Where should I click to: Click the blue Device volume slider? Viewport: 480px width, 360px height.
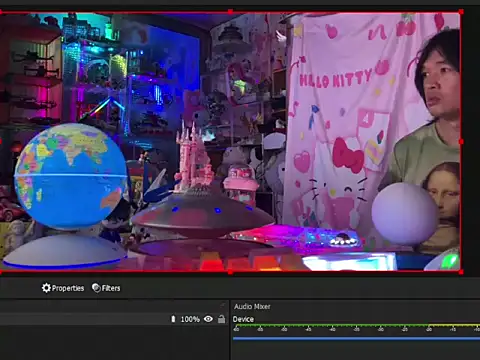pos(356,339)
